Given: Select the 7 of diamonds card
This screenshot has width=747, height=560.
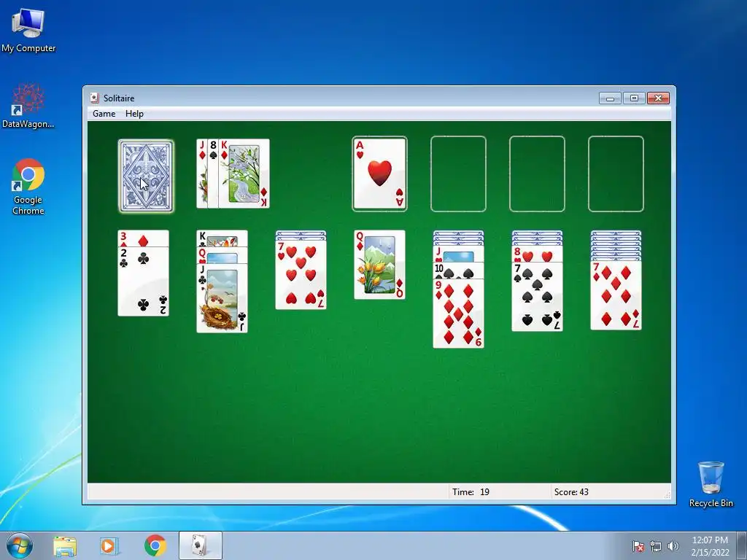Looking at the screenshot, I should (616, 295).
